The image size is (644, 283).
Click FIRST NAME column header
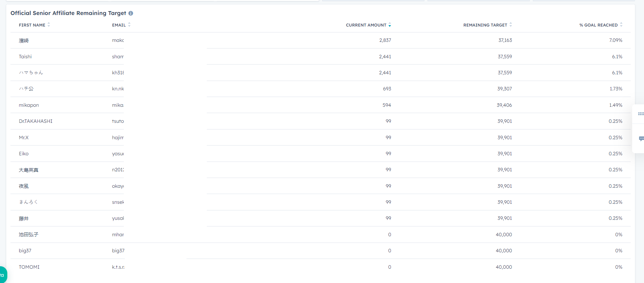[32, 25]
